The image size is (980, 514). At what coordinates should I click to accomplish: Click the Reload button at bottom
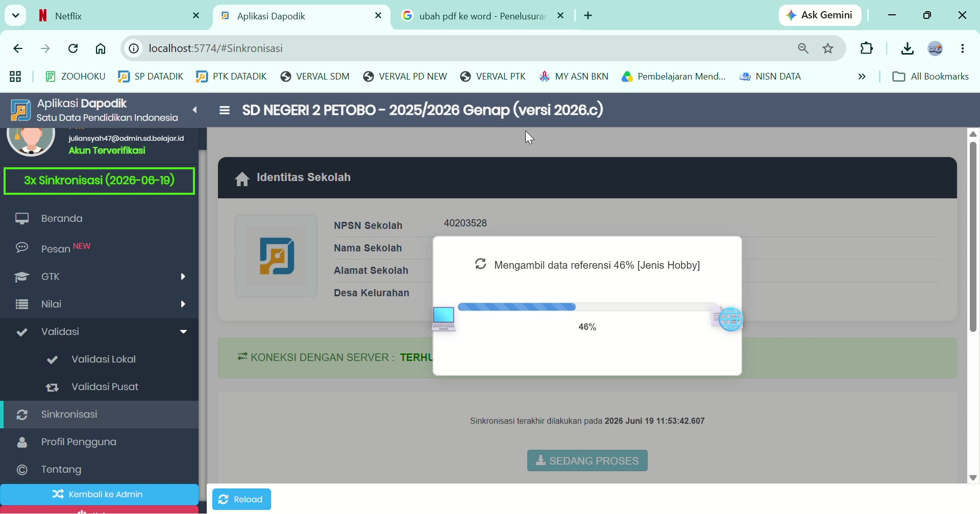click(x=241, y=499)
